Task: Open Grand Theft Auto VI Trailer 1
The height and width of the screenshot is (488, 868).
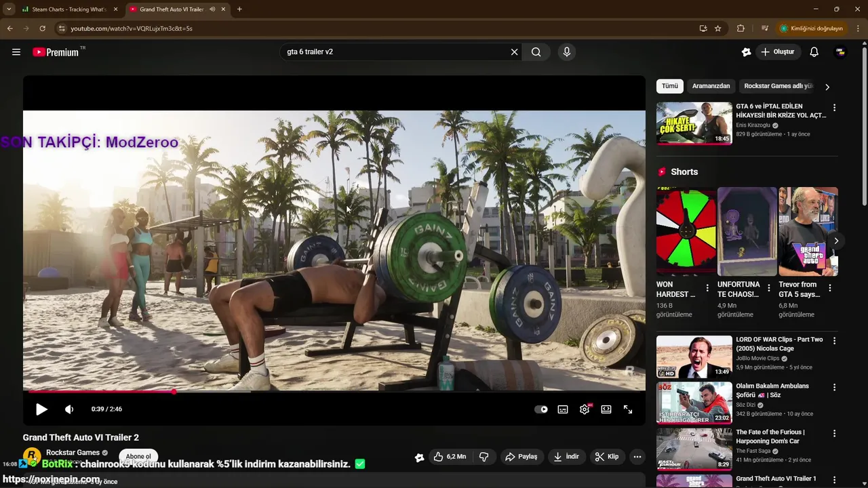Action: pyautogui.click(x=776, y=479)
